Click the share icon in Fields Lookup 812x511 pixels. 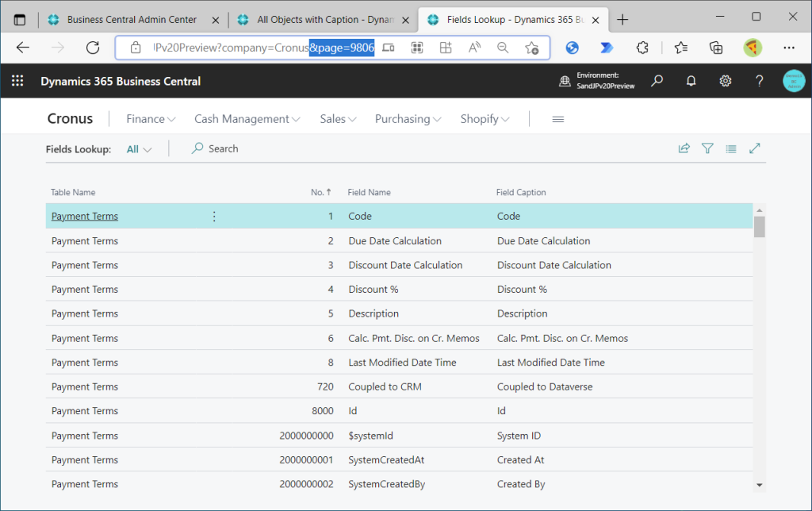pyautogui.click(x=684, y=148)
